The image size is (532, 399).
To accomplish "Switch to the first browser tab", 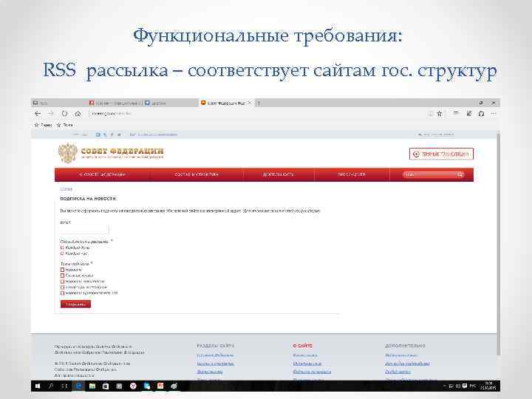I will click(59, 103).
